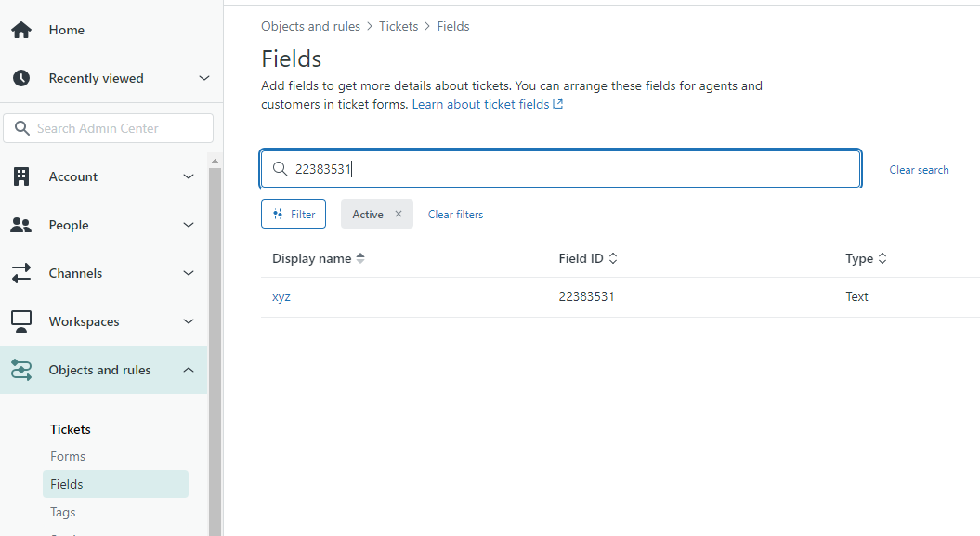Viewport: 980px width, 536px height.
Task: Click the Clear search link
Action: [919, 170]
